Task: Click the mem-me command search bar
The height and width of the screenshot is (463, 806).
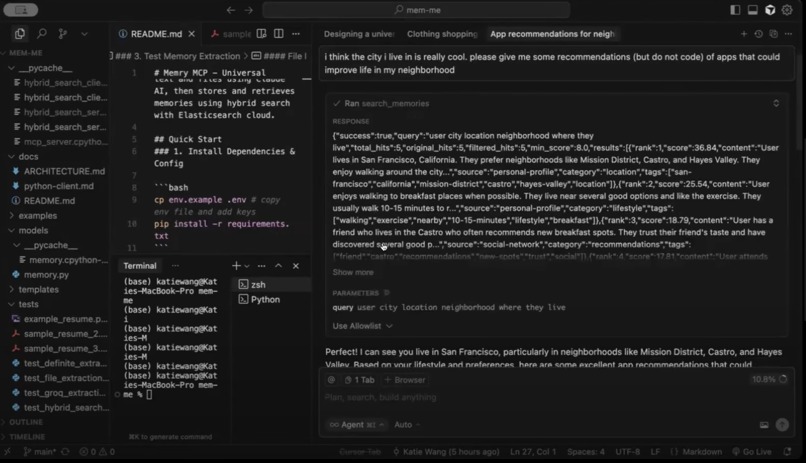Action: pyautogui.click(x=416, y=10)
